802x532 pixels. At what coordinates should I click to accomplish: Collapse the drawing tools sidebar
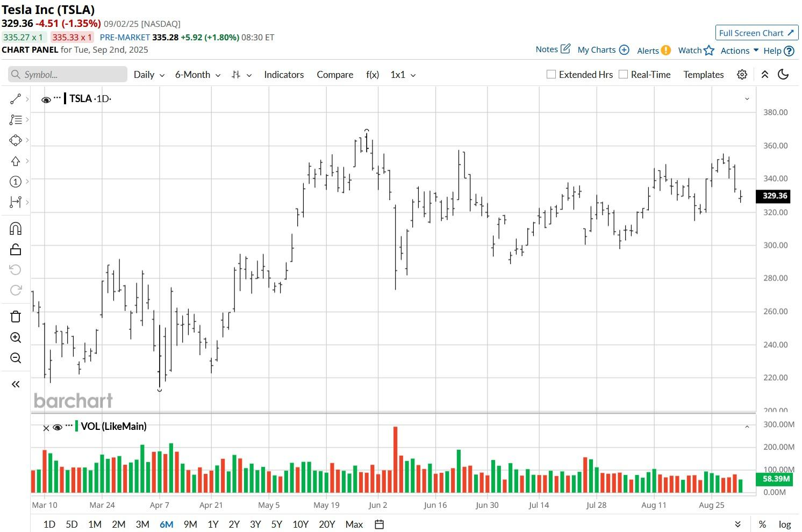pyautogui.click(x=16, y=384)
